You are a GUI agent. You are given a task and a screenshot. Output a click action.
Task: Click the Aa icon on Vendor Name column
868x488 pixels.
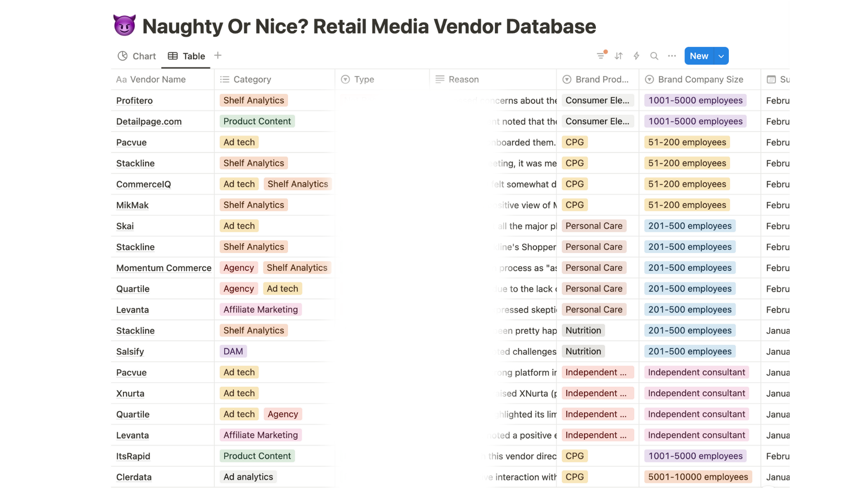(121, 79)
